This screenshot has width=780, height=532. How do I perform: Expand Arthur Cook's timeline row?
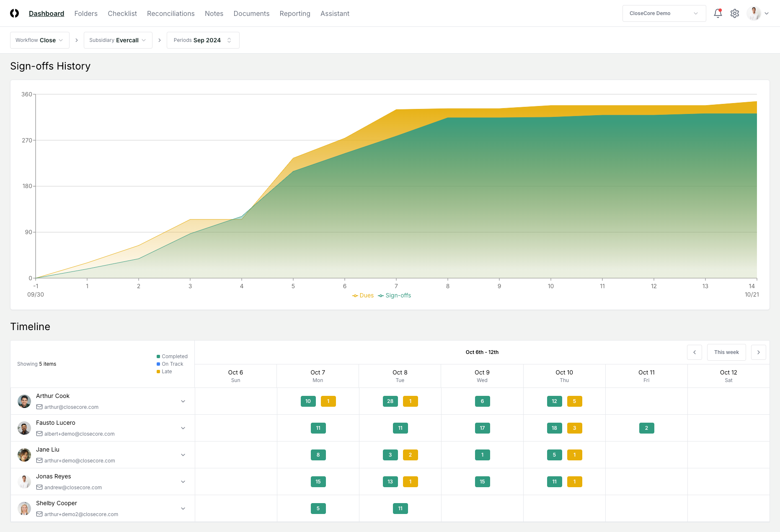(183, 401)
